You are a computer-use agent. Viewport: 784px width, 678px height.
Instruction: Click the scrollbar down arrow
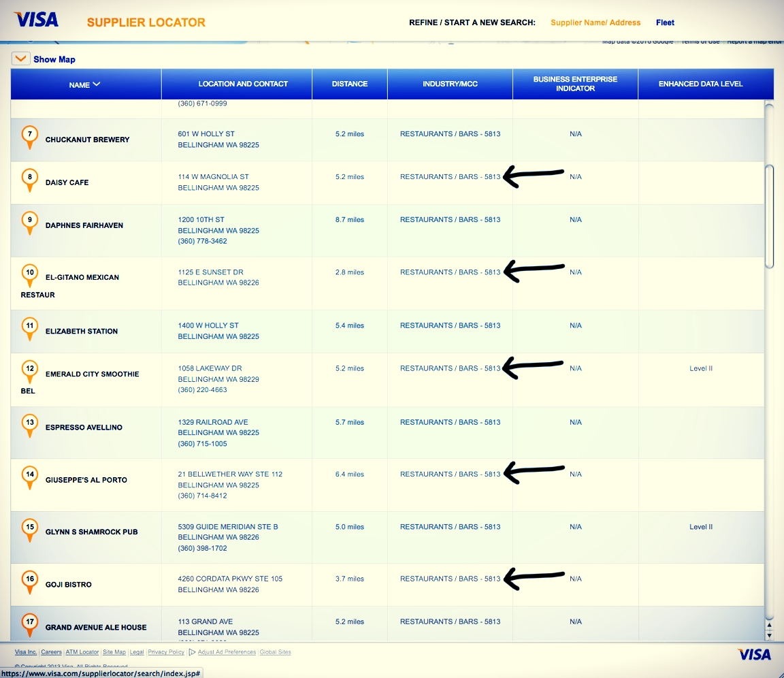coord(770,634)
